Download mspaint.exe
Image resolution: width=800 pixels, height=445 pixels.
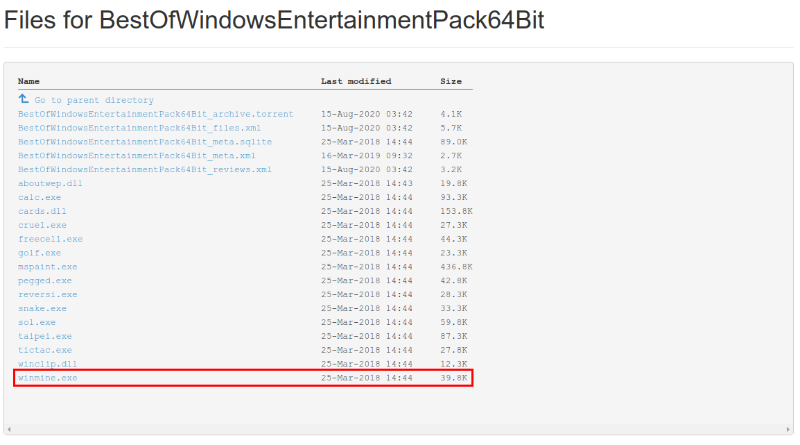tap(47, 267)
